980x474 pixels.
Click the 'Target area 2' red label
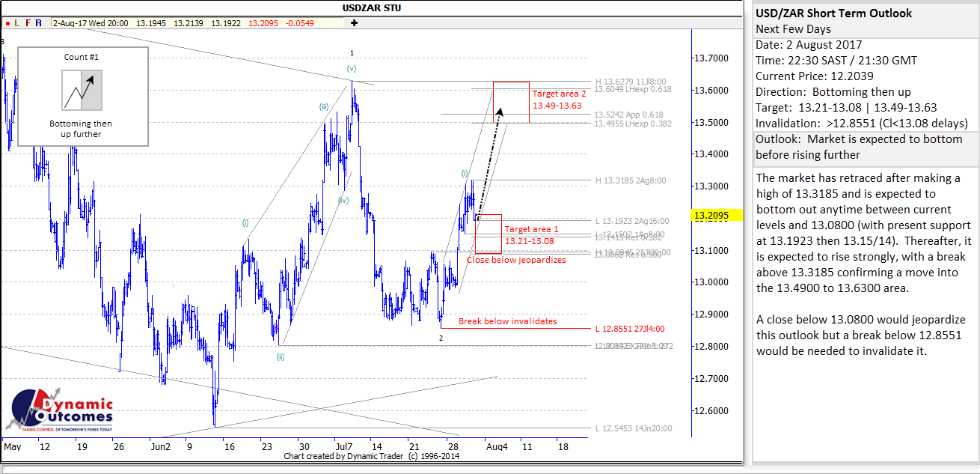point(559,94)
